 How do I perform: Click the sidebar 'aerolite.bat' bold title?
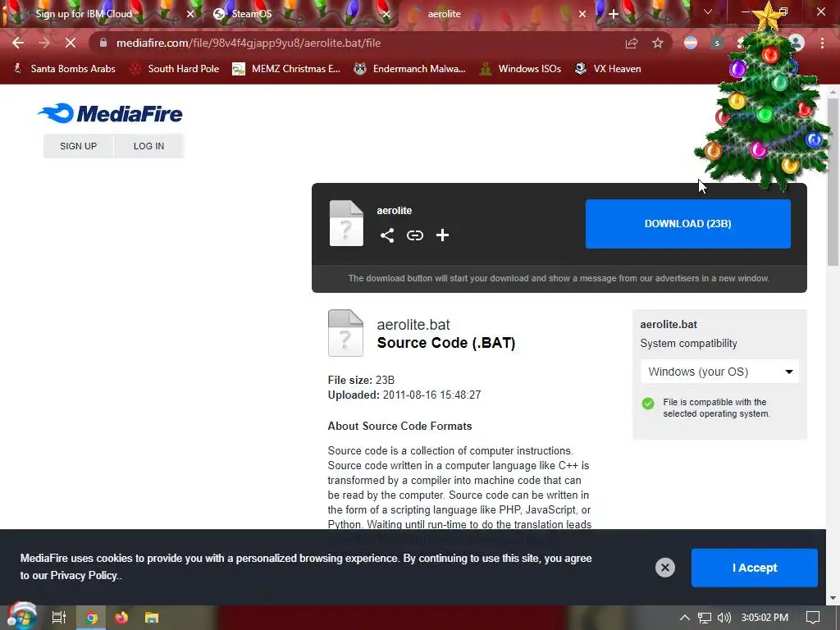coord(669,325)
